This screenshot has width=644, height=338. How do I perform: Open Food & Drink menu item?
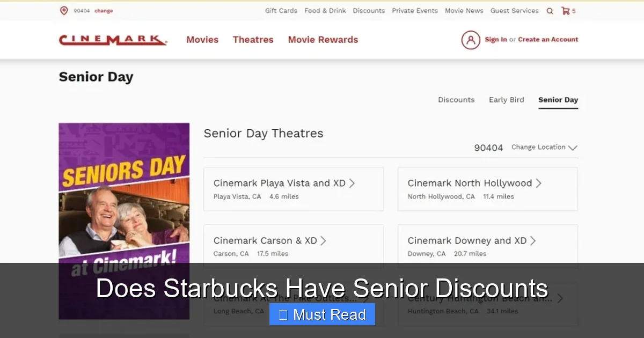coord(325,11)
